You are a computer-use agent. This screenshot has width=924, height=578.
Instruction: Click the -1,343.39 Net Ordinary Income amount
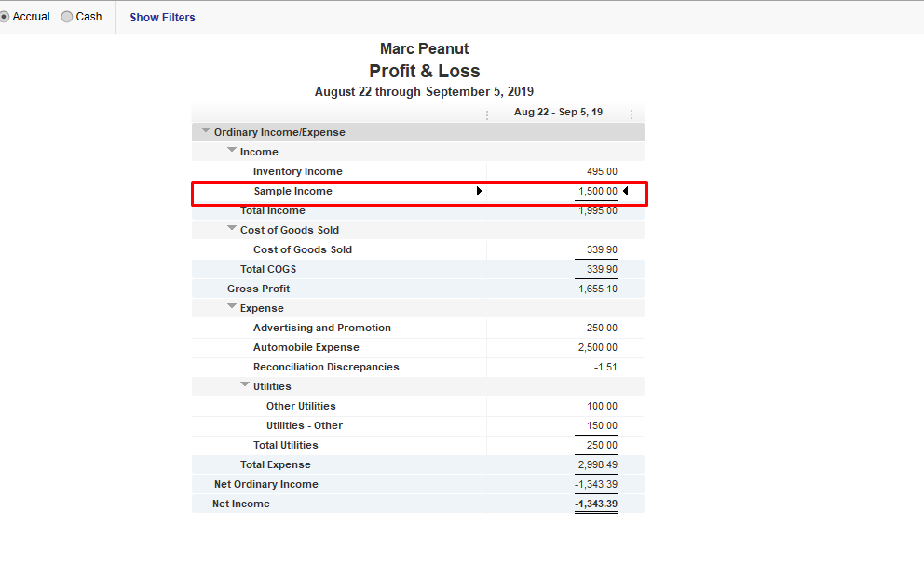pos(596,484)
